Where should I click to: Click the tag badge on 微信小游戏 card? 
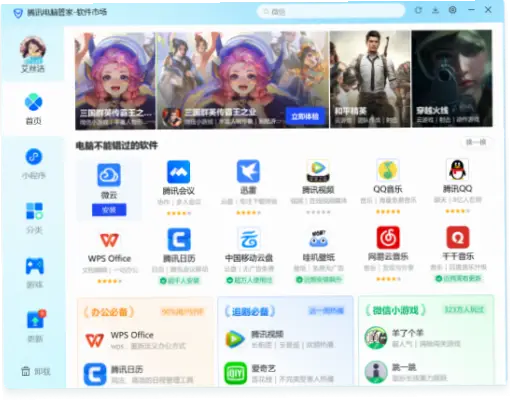coord(464,310)
